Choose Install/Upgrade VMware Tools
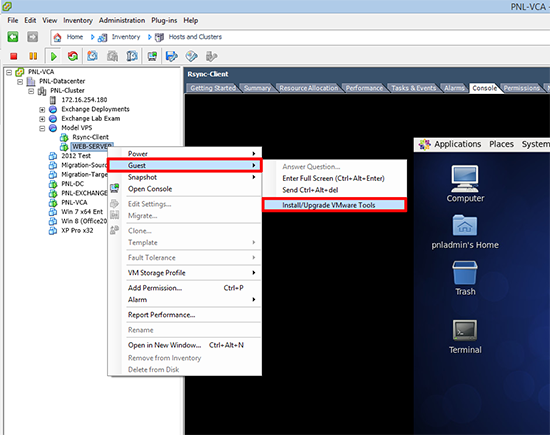This screenshot has width=550, height=435. (x=335, y=205)
